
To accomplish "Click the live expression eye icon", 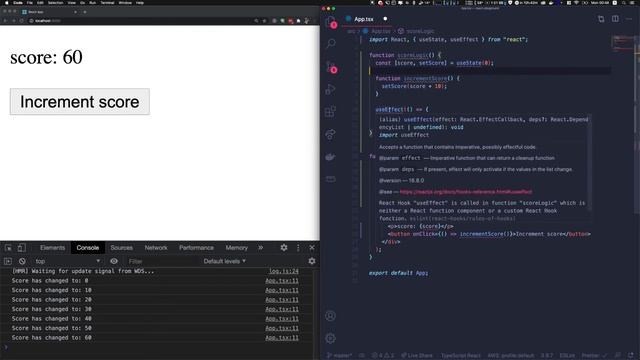I will click(114, 261).
